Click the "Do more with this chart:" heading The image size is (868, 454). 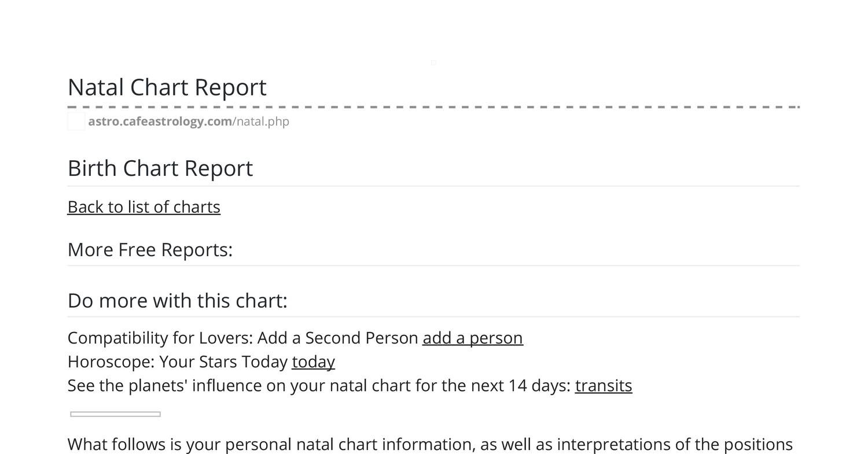(177, 301)
